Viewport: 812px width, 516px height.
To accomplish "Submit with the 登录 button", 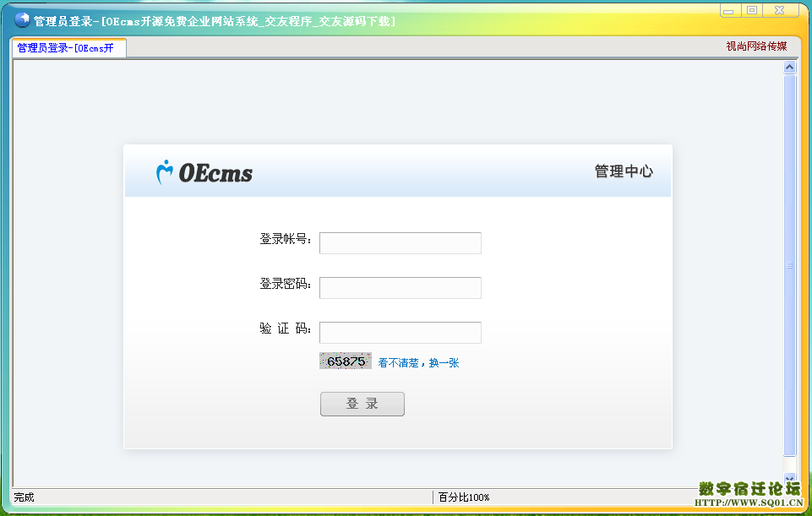I will click(x=362, y=404).
